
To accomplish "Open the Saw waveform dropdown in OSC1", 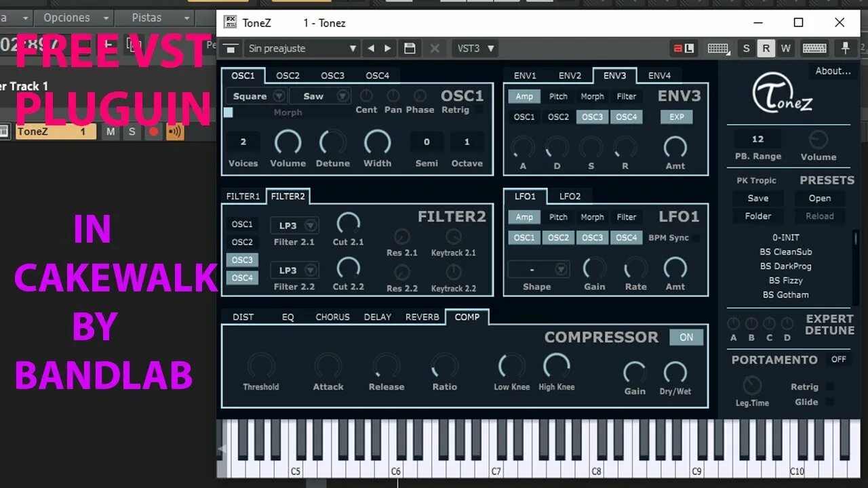I will coord(321,96).
